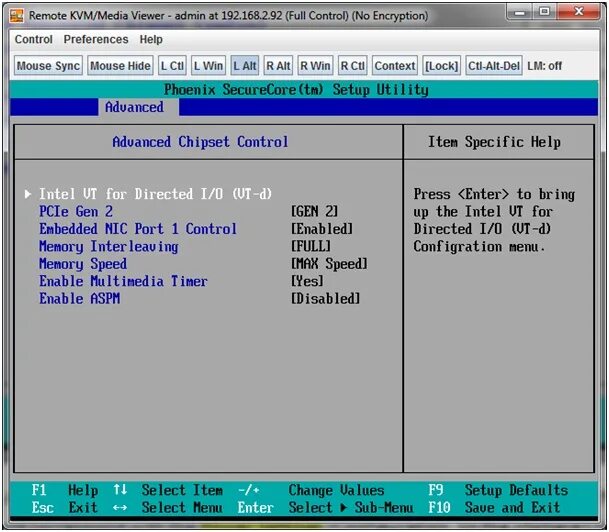Viewport: 609px width, 532px height.
Task: Toggle the L Ctl key button
Action: pos(172,66)
